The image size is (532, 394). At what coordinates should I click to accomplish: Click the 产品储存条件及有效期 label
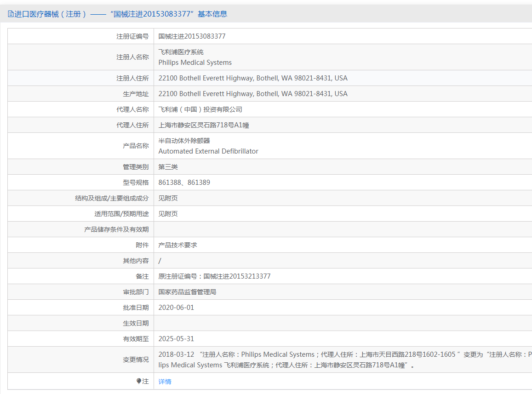116,229
